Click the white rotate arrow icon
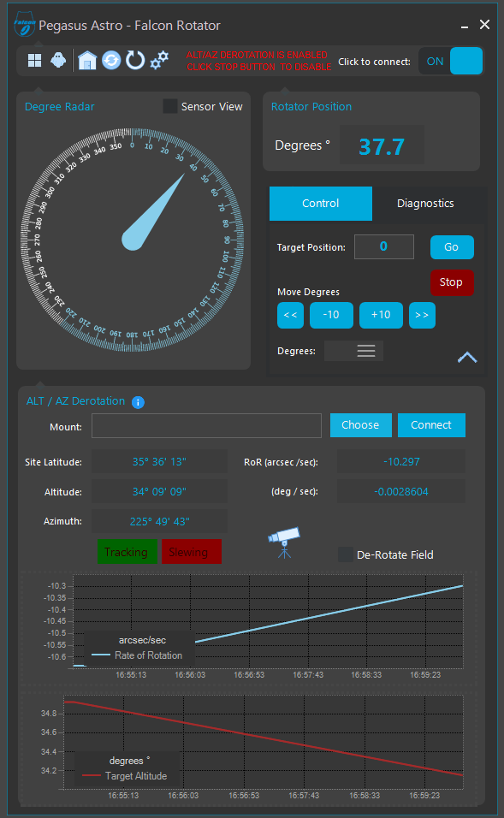Viewport: 504px width, 818px height. [x=135, y=61]
